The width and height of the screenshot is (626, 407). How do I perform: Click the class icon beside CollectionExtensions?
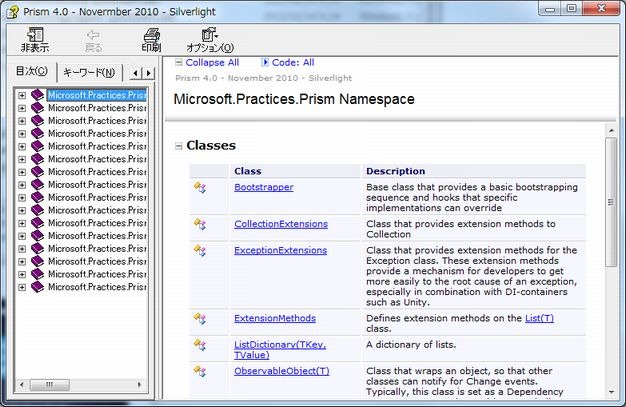point(199,224)
